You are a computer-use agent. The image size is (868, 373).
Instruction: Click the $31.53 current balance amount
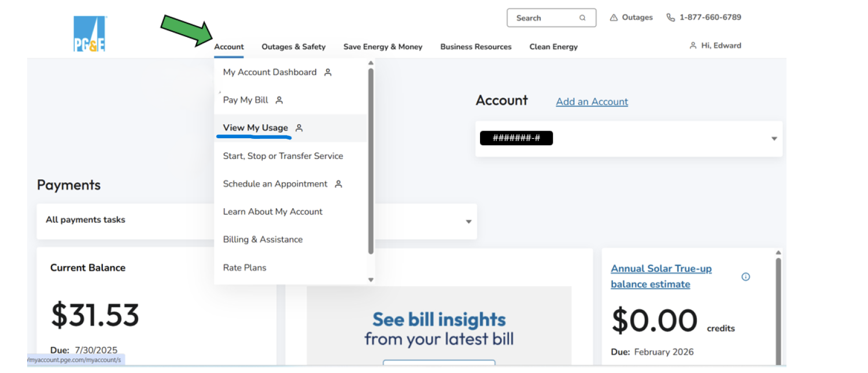95,315
